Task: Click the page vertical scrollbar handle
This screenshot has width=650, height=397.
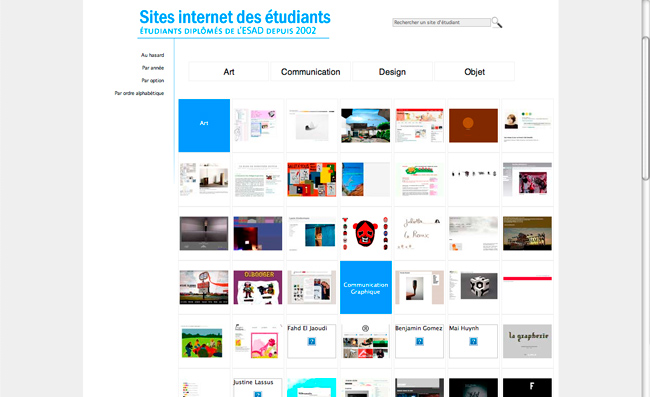Action: (x=645, y=109)
